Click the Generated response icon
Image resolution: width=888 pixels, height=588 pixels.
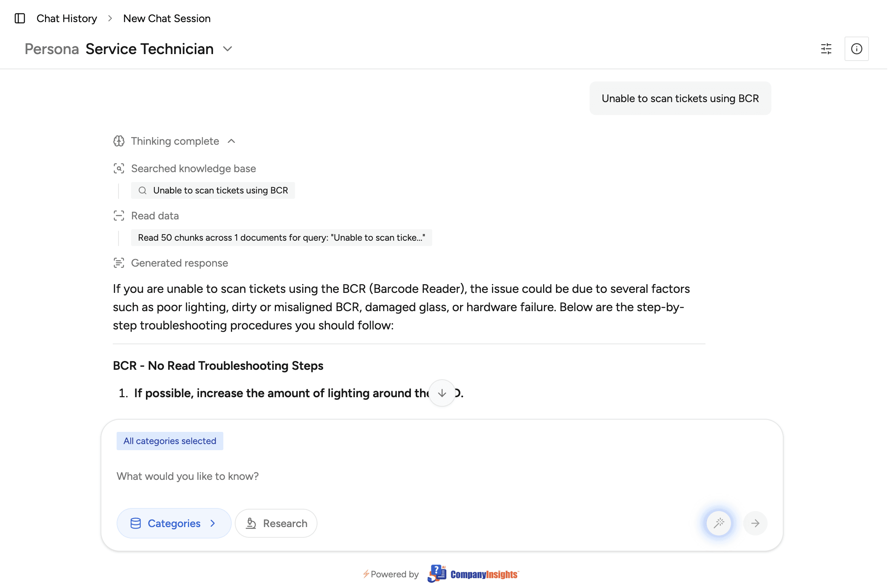[x=119, y=263]
